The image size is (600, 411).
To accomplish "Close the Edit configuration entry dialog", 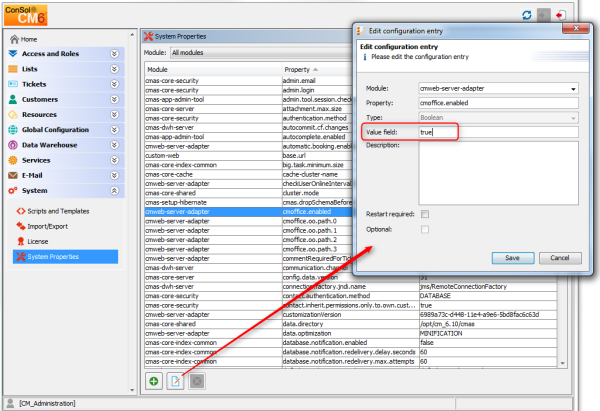I will coord(576,28).
